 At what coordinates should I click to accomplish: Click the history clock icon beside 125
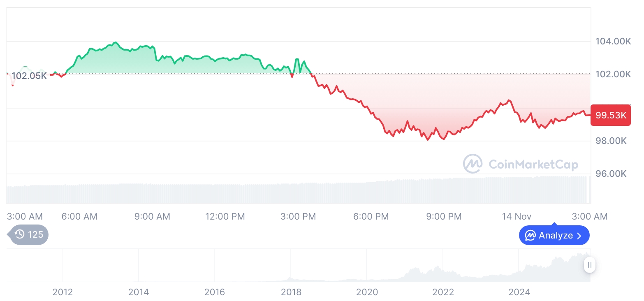pyautogui.click(x=19, y=234)
